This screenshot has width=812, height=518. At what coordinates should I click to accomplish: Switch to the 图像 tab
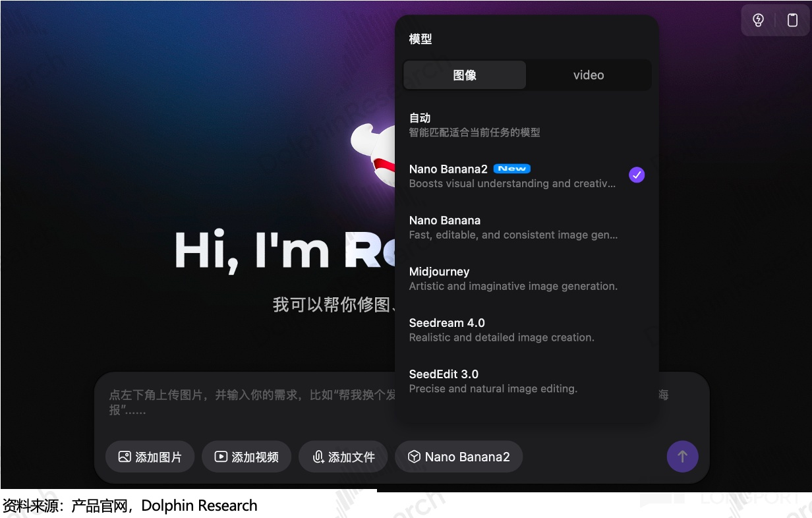pyautogui.click(x=465, y=75)
